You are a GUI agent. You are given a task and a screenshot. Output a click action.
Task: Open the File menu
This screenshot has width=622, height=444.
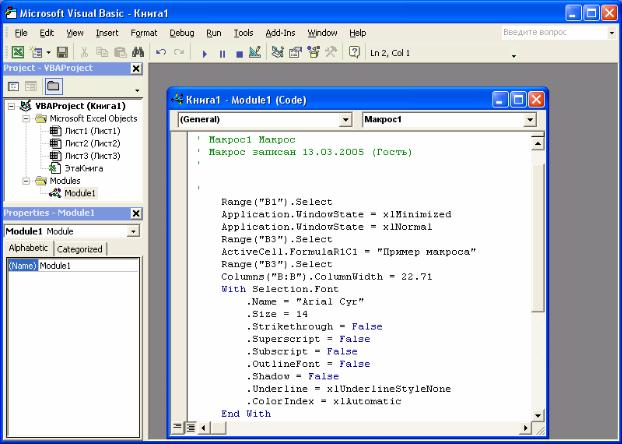[x=21, y=33]
